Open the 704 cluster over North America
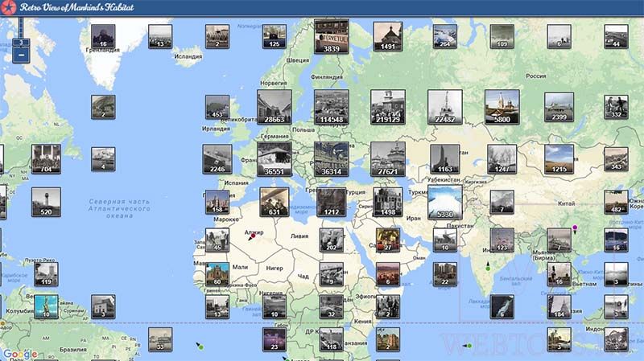The height and width of the screenshot is (361, 644). pos(46,159)
